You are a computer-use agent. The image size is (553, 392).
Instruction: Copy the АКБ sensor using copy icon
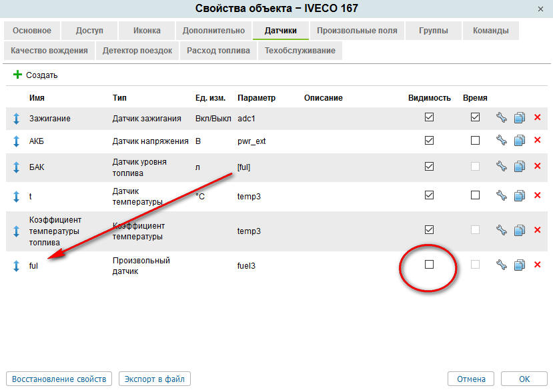[520, 141]
